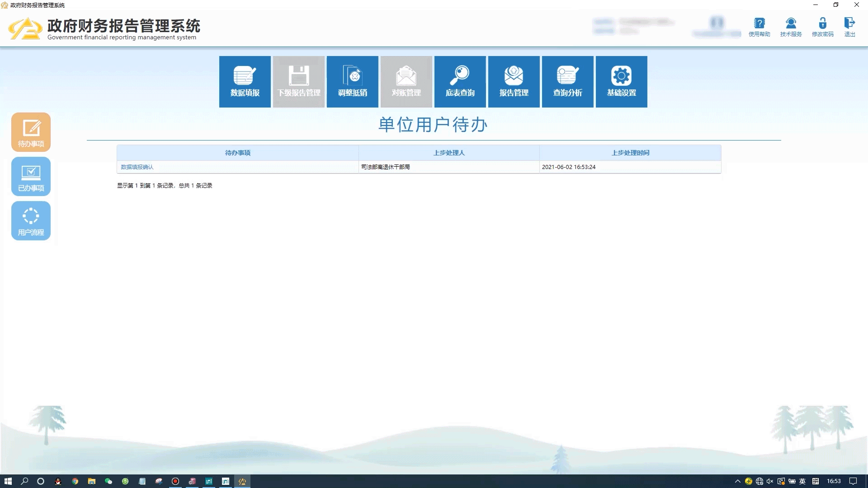
Task: Click the 待办事项 column header
Action: 238,153
